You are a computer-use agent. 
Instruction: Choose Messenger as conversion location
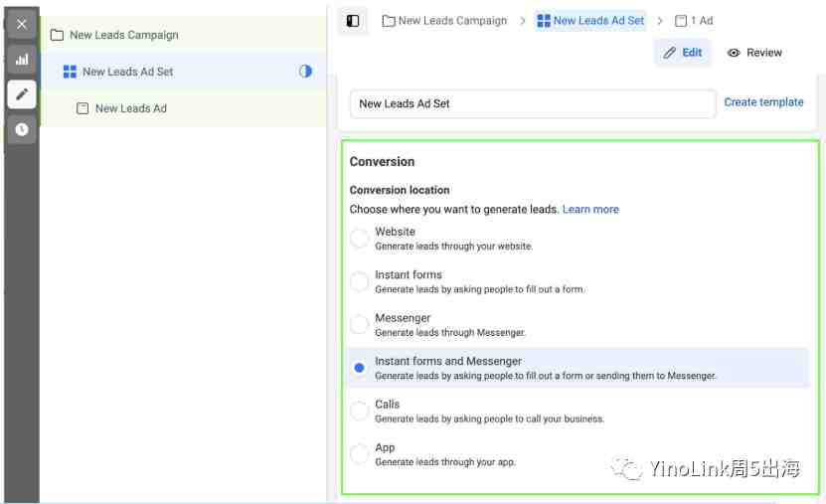[359, 325]
